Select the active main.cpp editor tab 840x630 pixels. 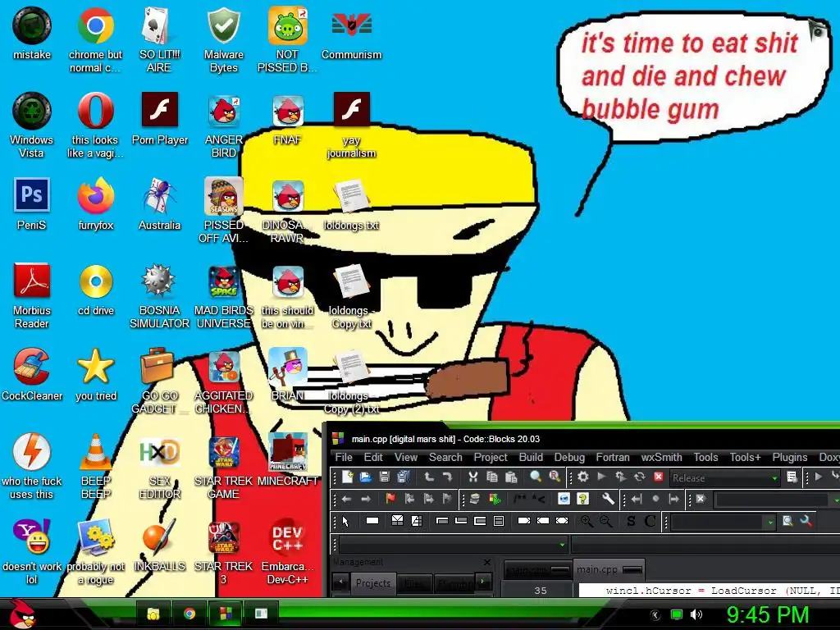609,569
